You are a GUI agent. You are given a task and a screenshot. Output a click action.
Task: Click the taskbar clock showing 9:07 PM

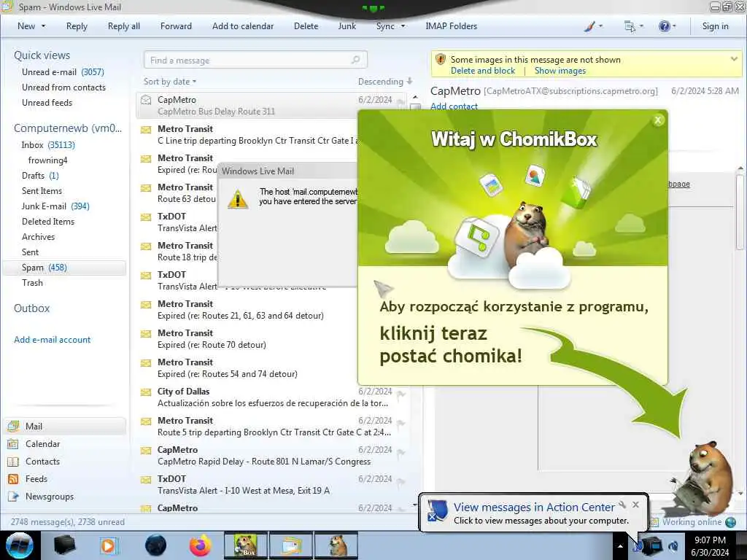710,546
